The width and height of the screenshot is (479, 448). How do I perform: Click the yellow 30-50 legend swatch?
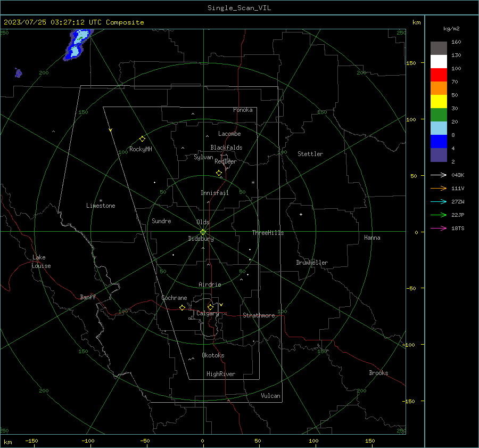tap(439, 102)
